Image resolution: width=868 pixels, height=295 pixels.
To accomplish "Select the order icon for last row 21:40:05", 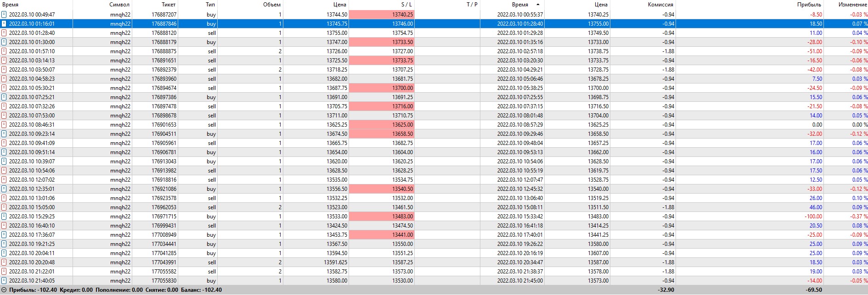I will click(x=4, y=281).
